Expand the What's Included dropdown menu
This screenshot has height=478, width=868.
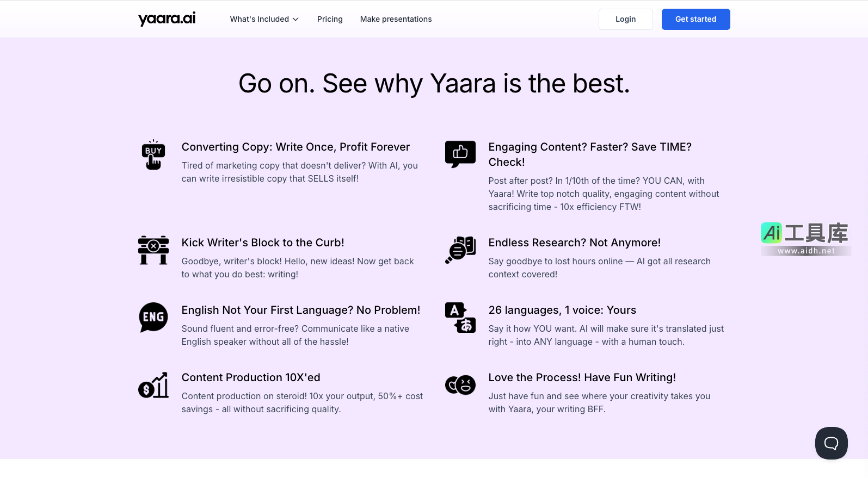click(x=260, y=19)
